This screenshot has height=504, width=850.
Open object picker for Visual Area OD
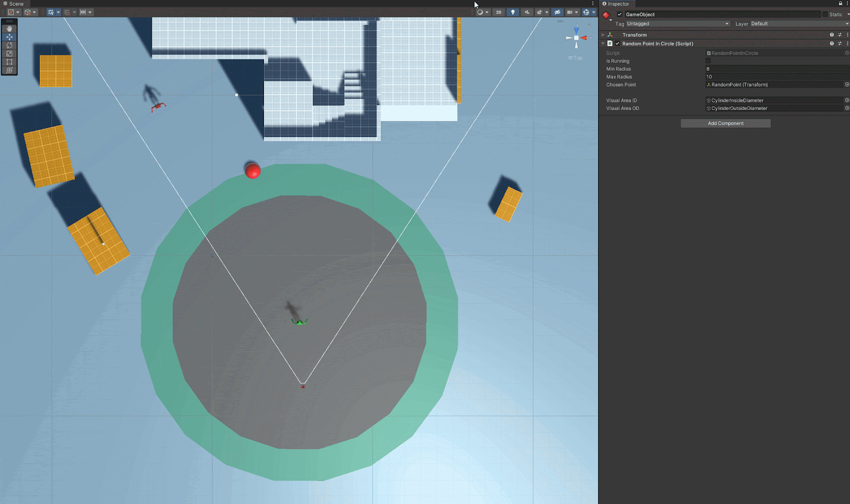847,108
